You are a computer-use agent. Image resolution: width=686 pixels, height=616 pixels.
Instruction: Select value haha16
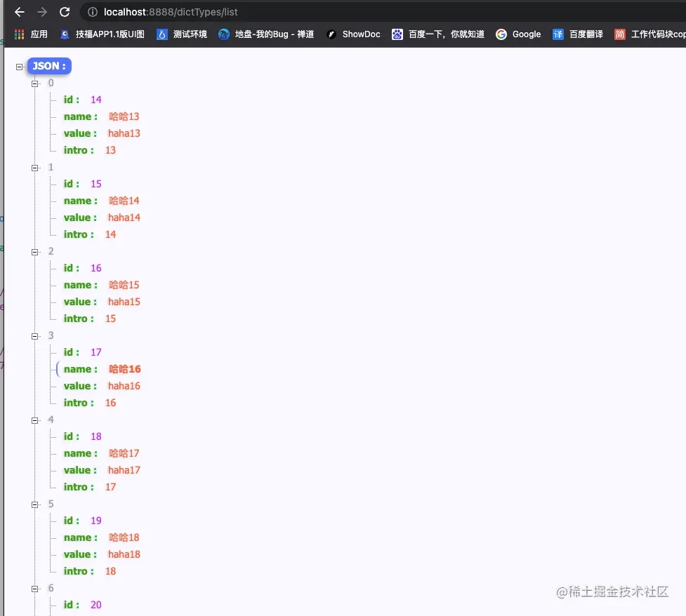point(124,386)
